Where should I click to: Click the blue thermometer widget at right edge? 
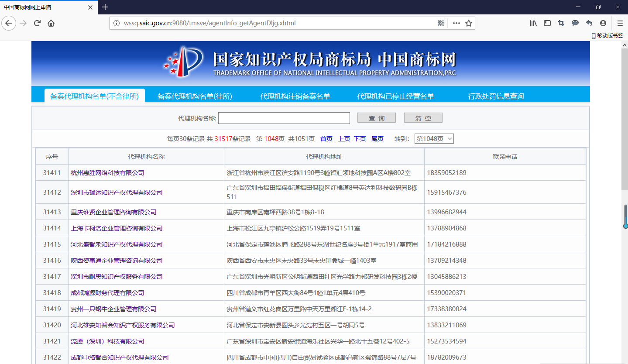(625, 216)
